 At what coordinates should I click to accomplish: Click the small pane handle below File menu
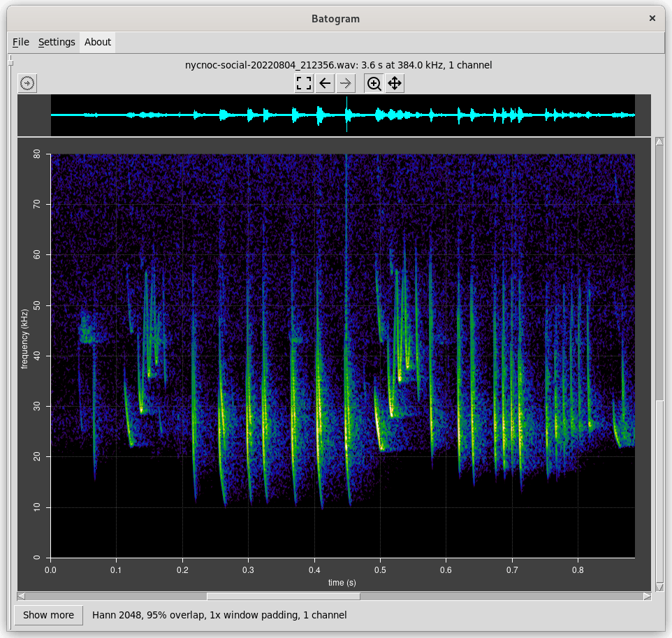10,64
